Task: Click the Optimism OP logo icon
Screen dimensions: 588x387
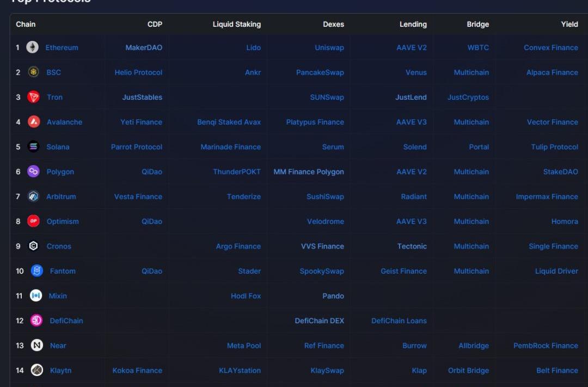Action: click(x=34, y=221)
